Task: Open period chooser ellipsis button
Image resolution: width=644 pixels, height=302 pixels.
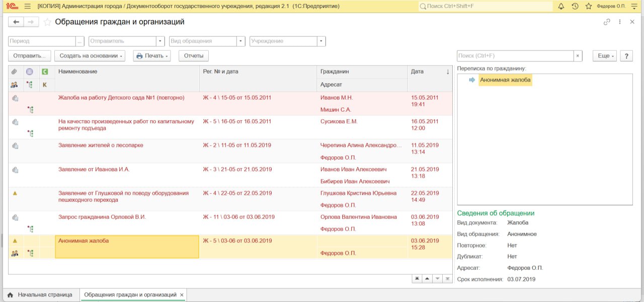Action: [x=80, y=41]
